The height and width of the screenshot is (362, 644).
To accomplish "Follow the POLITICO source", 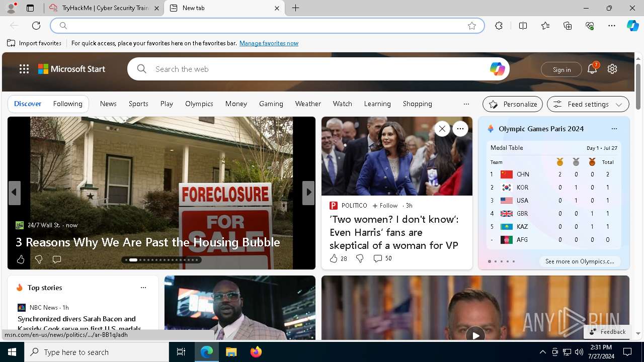I will [x=385, y=206].
